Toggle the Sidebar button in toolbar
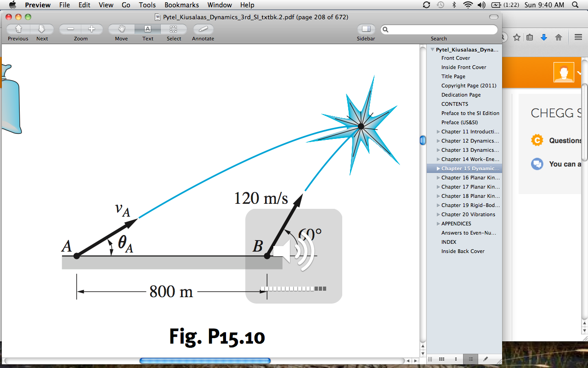This screenshot has width=588, height=368. coord(366,29)
